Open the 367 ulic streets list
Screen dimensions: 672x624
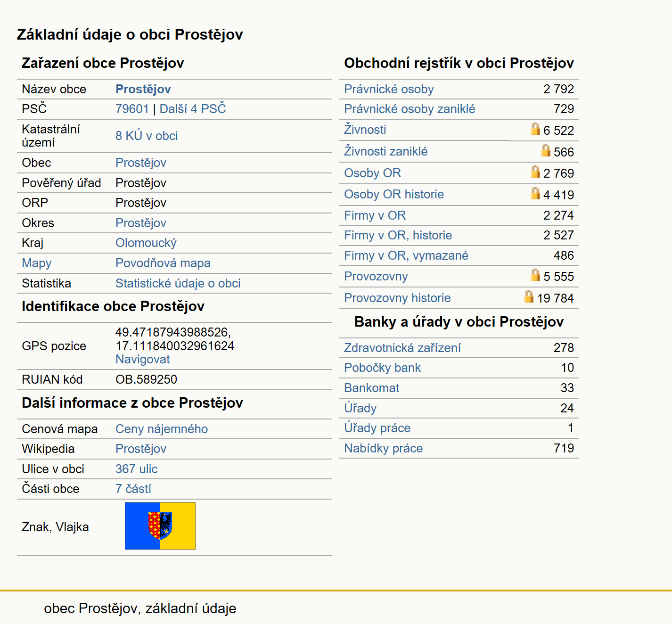(137, 469)
